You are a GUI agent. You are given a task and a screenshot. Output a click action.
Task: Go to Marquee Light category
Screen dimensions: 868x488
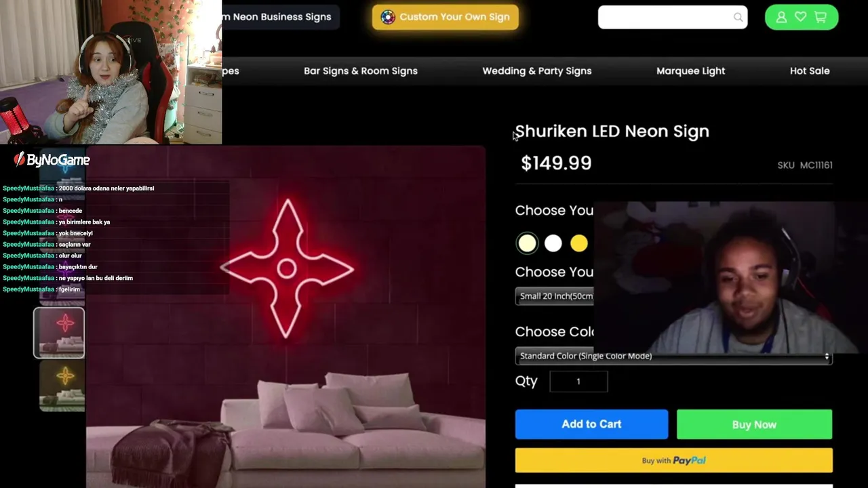(690, 70)
